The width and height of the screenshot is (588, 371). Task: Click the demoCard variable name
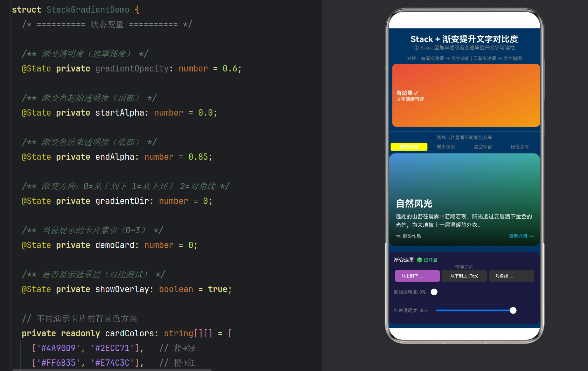[115, 245]
